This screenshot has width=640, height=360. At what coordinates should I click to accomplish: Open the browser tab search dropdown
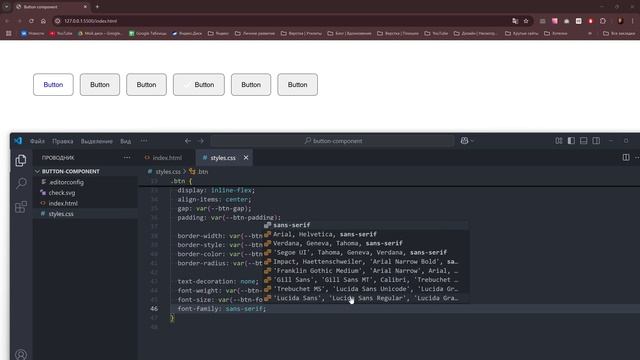[x=6, y=7]
